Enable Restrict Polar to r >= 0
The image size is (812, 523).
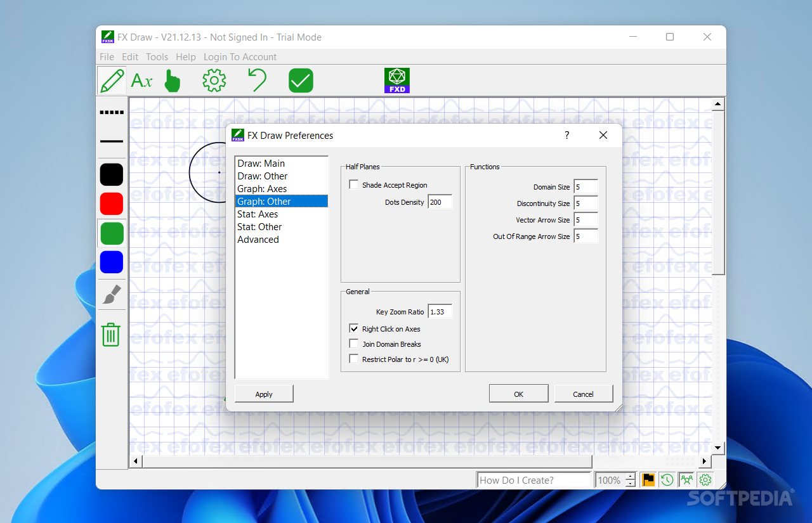click(354, 359)
